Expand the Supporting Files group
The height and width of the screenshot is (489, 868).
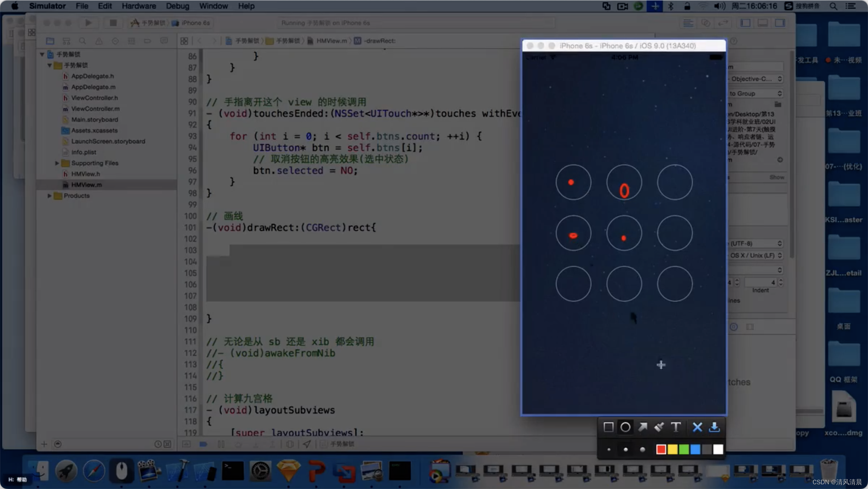pyautogui.click(x=57, y=163)
